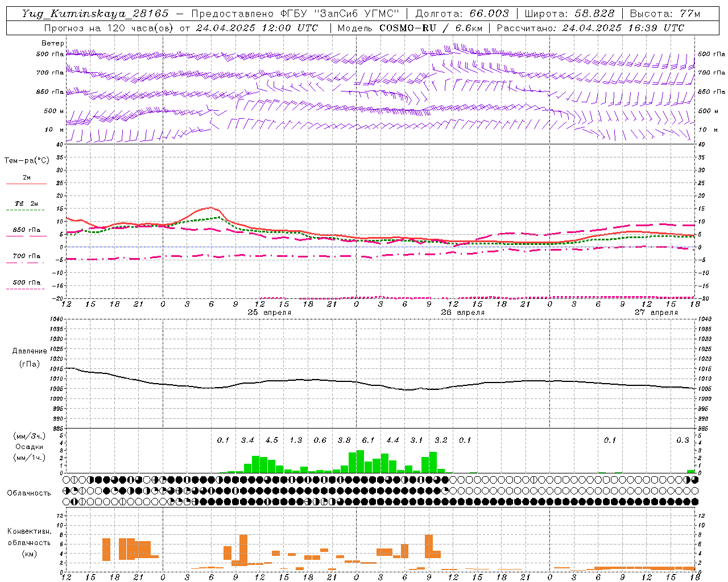Click the "Td 2м" dew point legend entry
Viewport: 728px width, 582px height.
tap(26, 203)
